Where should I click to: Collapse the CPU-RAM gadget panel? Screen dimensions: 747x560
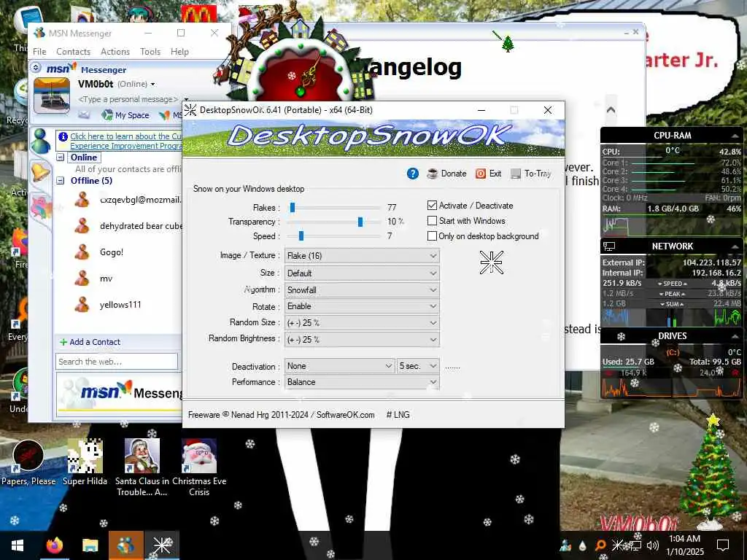pyautogui.click(x=735, y=136)
